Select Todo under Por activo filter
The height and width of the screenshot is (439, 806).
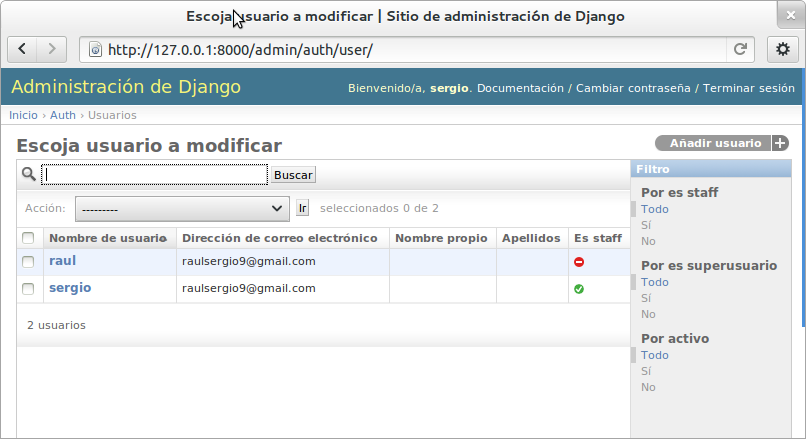(x=654, y=355)
